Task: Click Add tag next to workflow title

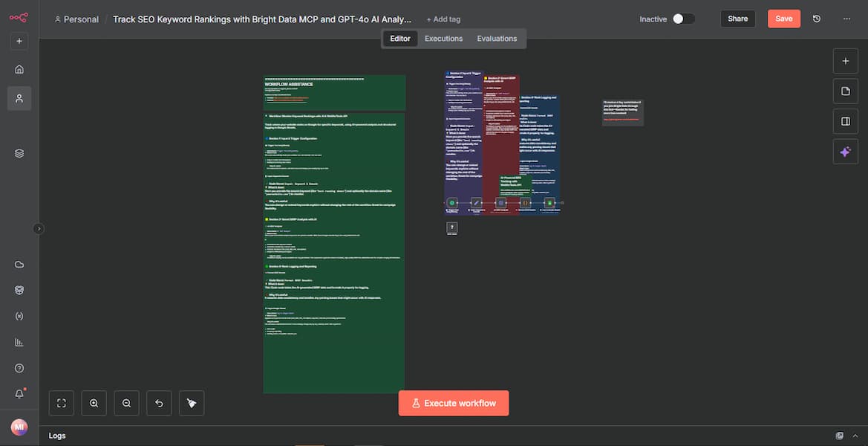Action: click(x=443, y=19)
